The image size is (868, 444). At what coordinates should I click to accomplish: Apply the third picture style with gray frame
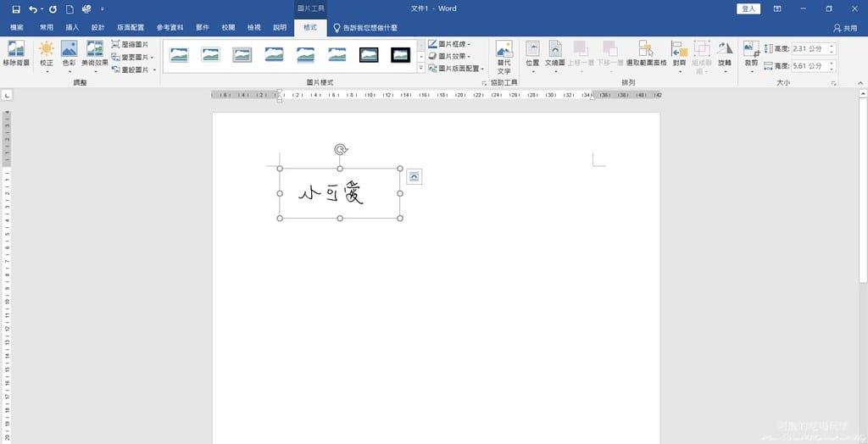click(242, 55)
